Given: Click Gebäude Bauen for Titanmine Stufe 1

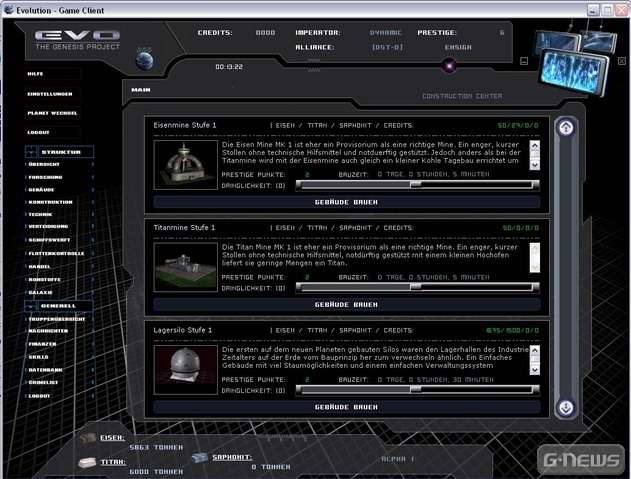Looking at the screenshot, I should click(x=346, y=305).
